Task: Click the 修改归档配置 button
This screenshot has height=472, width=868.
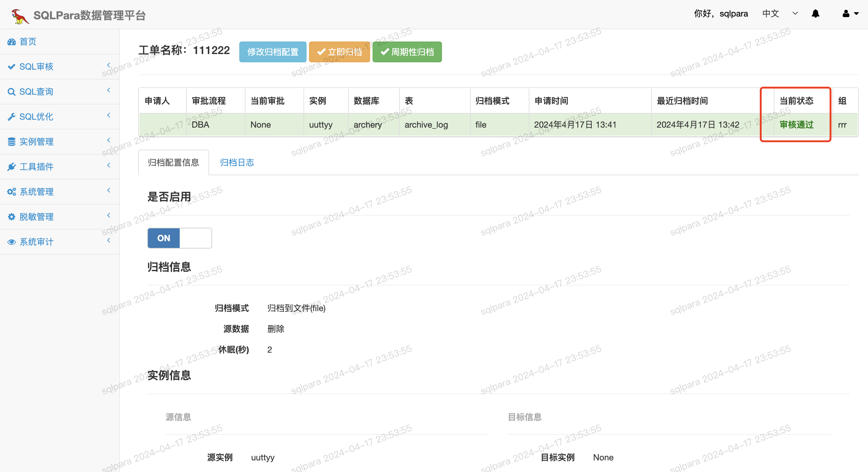Action: point(272,52)
